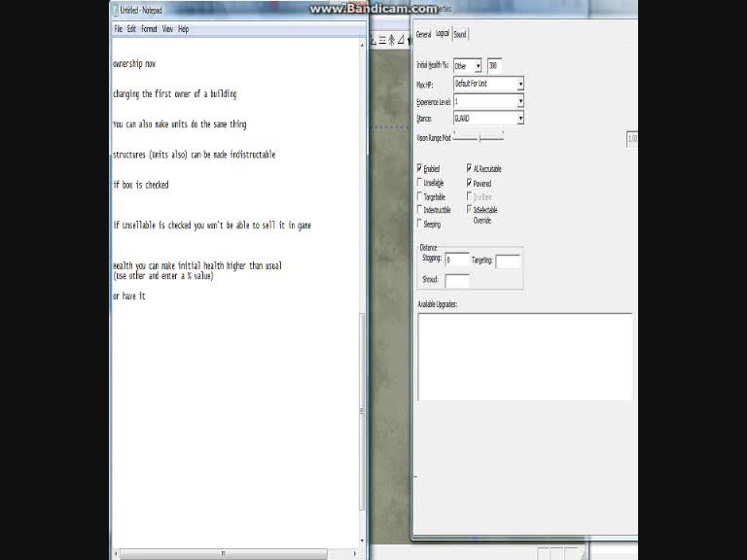Click the line 'changing the first owner of a building'
Screen dimensions: 747x560
(175, 93)
